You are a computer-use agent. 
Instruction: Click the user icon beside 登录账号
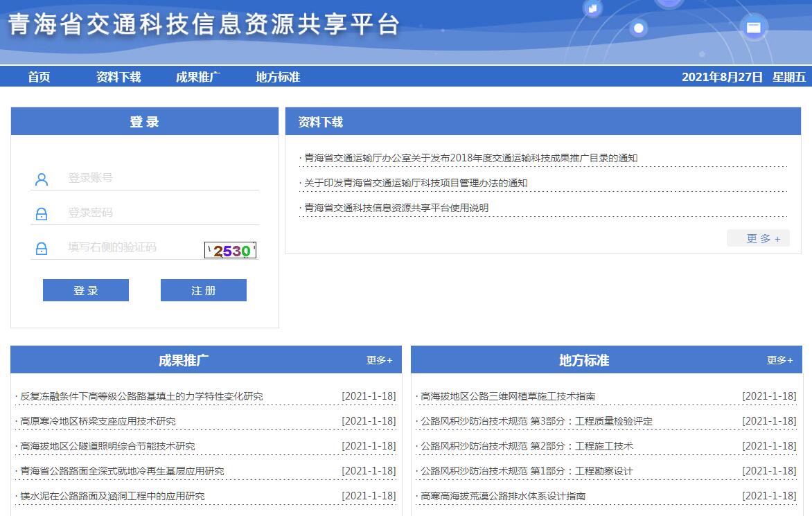tap(42, 179)
